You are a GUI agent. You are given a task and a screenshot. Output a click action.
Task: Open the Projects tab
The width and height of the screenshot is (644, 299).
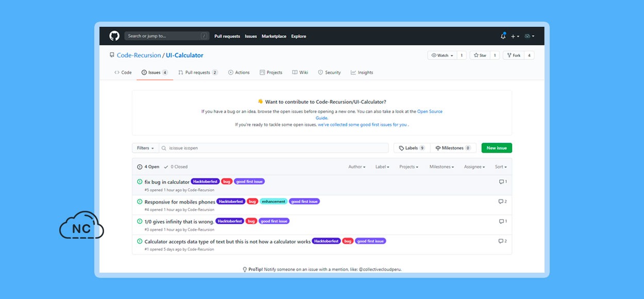pyautogui.click(x=271, y=73)
